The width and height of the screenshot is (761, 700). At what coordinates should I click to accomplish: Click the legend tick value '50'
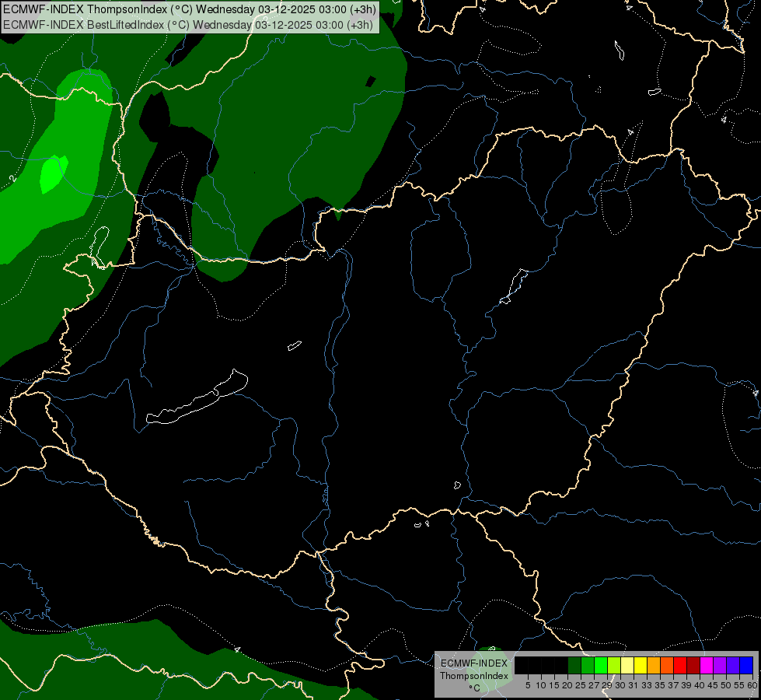(x=726, y=685)
